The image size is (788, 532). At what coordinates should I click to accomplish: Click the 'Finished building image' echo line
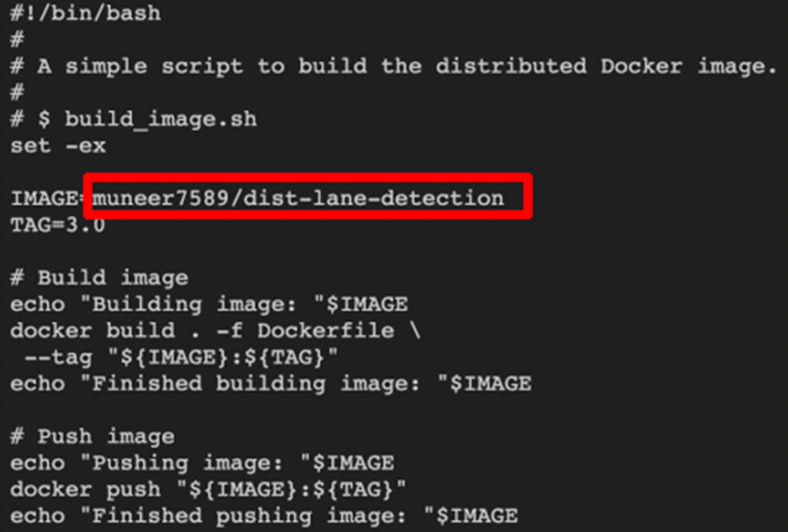coord(271,384)
